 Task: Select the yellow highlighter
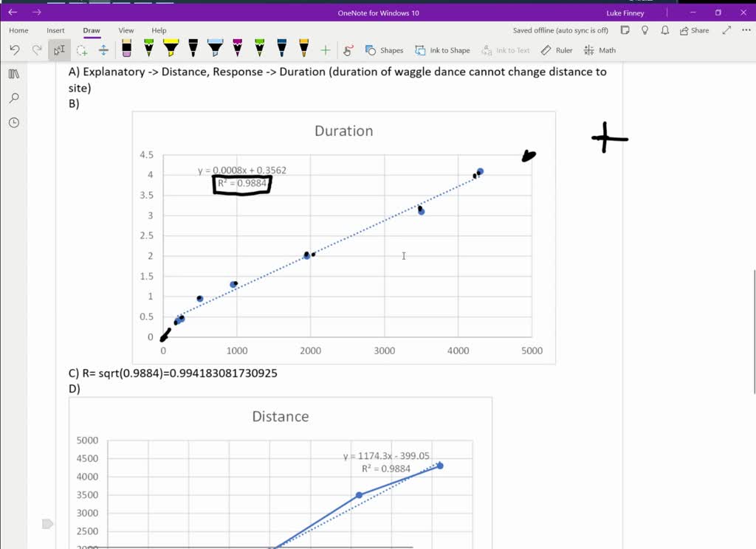pos(171,48)
